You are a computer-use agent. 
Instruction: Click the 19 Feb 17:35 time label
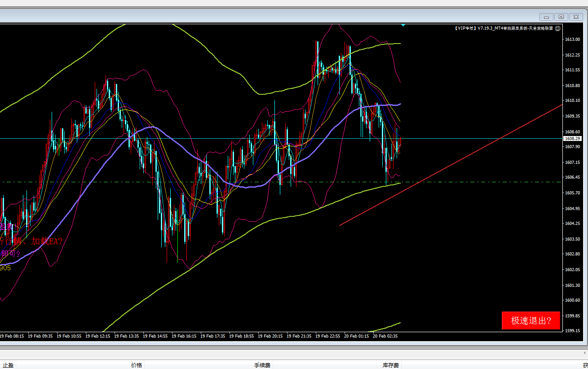click(x=213, y=336)
